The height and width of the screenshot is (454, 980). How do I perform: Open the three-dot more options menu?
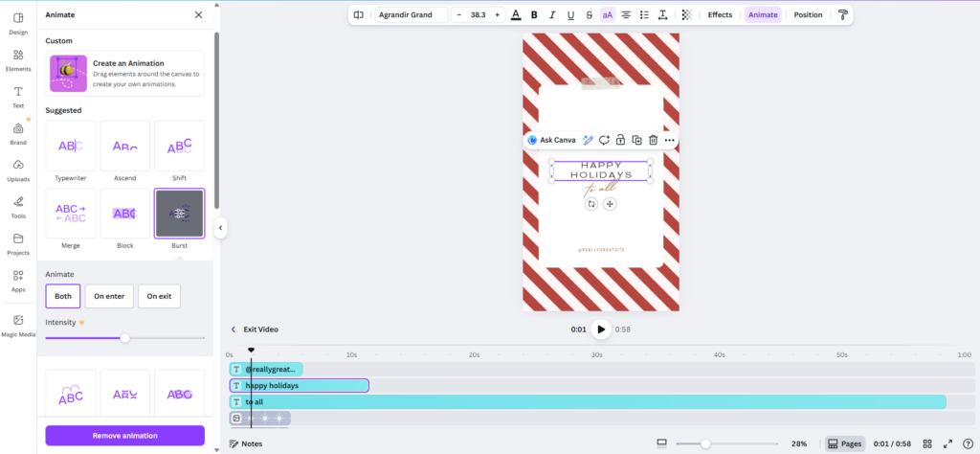[x=669, y=140]
